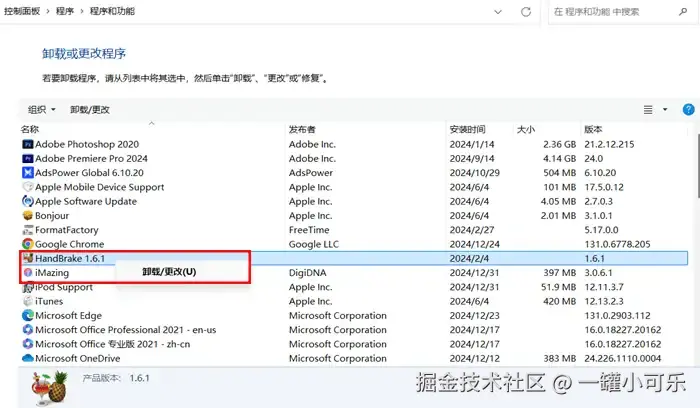Click the 131.0.6778.205 version cell

click(617, 244)
